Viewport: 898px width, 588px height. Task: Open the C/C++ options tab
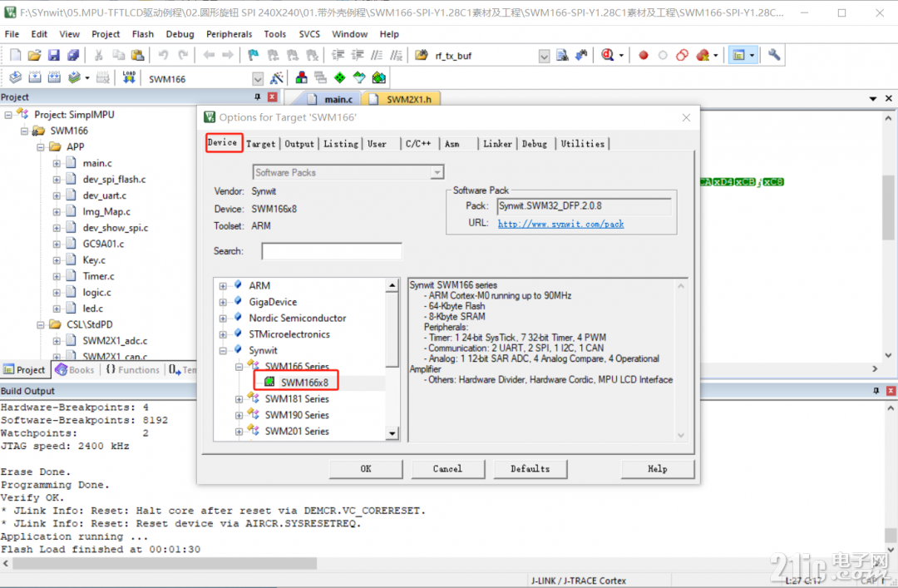coord(418,144)
